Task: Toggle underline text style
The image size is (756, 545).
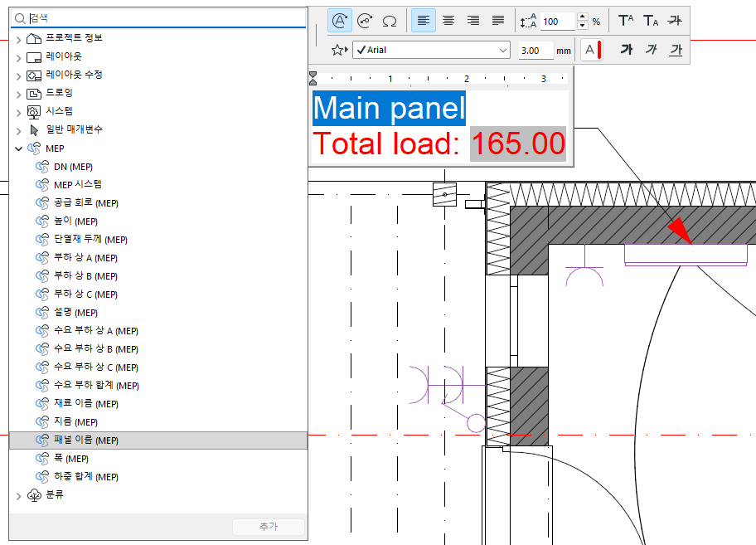Action: (676, 49)
